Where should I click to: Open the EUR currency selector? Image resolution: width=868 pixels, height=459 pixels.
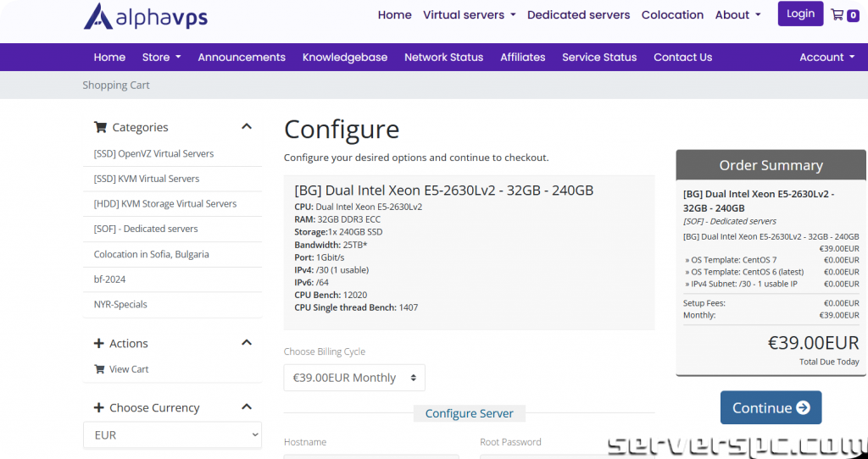172,435
